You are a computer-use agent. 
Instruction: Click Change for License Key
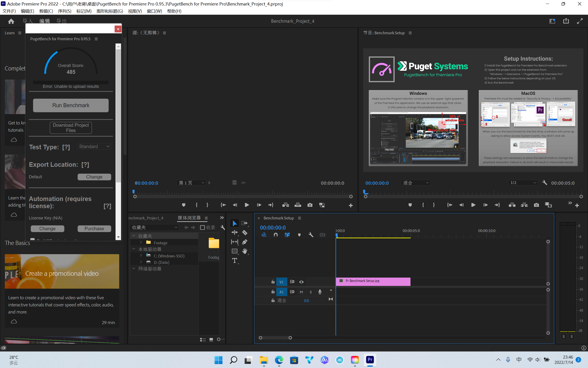(x=47, y=229)
